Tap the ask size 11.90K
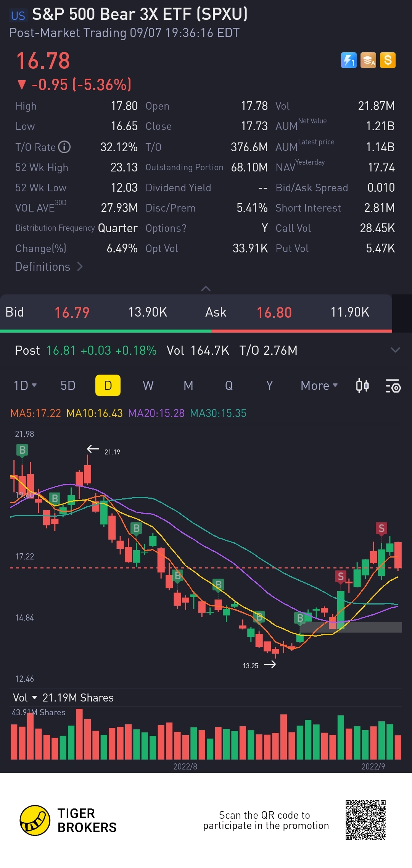Image resolution: width=412 pixels, height=868 pixels. coord(350,312)
